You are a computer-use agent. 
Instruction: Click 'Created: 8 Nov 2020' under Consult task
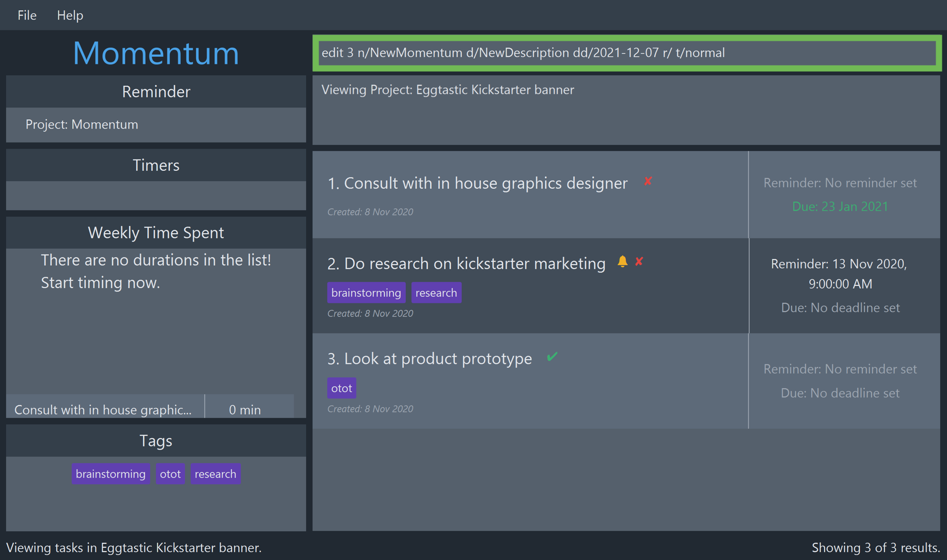pos(370,212)
